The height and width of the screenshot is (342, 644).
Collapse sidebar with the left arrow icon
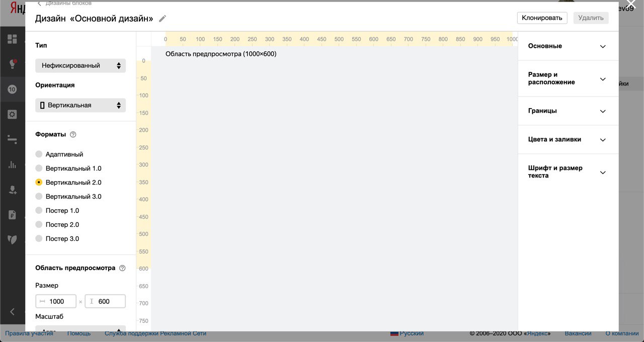pos(13,312)
